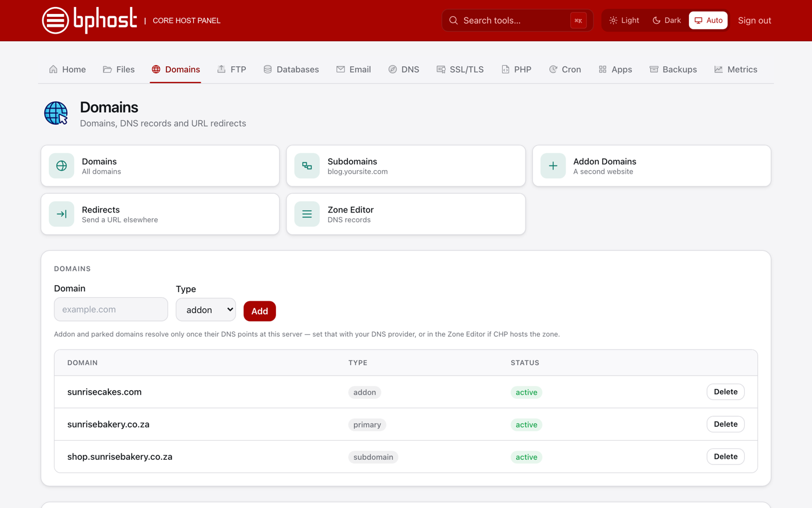This screenshot has width=812, height=508.
Task: Click the Addon Domains plus icon
Action: (x=553, y=166)
